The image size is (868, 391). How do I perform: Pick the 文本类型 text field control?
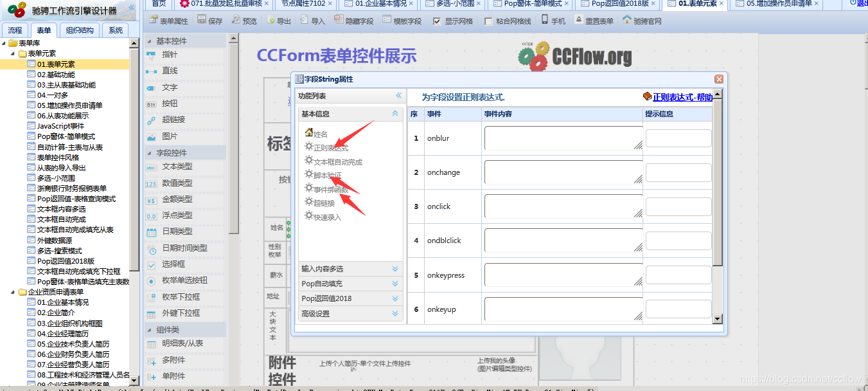pyautogui.click(x=177, y=167)
